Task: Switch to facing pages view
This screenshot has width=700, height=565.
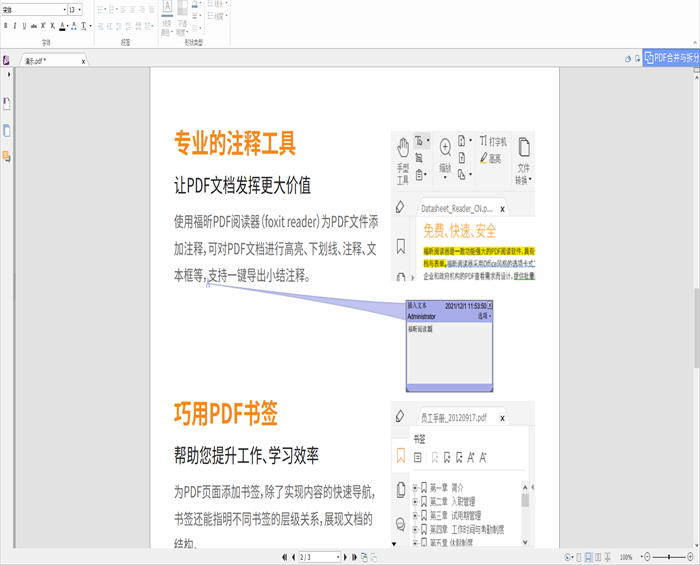Action: (x=598, y=557)
